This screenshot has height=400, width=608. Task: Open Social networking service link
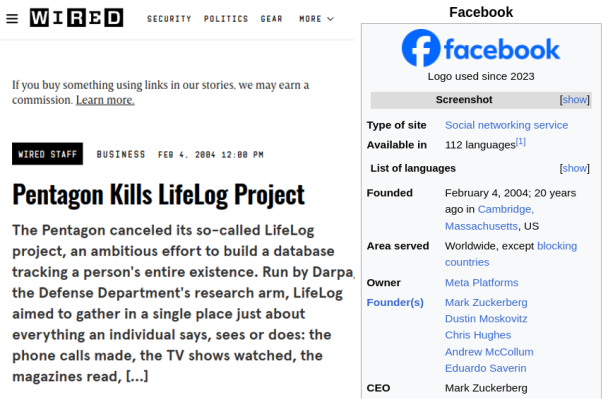tap(506, 125)
